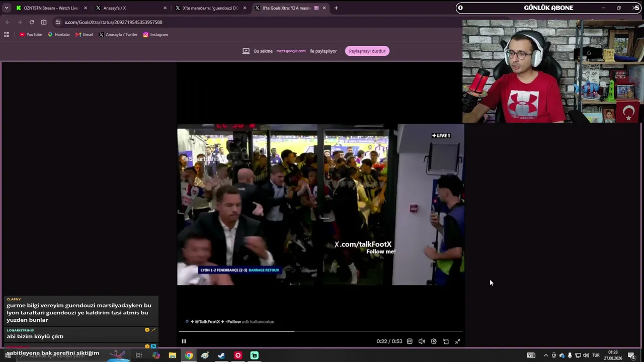Click the Meet Now tray icon
Screen dimensions: 644x362
[554, 355]
